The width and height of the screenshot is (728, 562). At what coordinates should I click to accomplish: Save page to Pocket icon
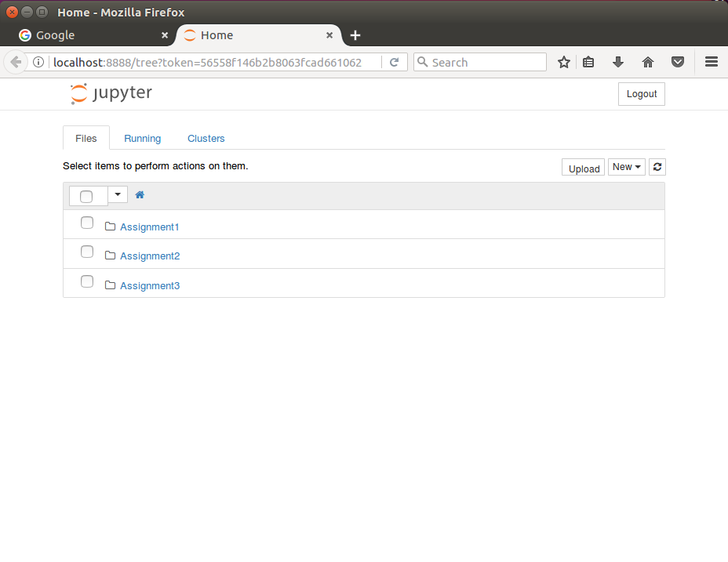coord(678,62)
